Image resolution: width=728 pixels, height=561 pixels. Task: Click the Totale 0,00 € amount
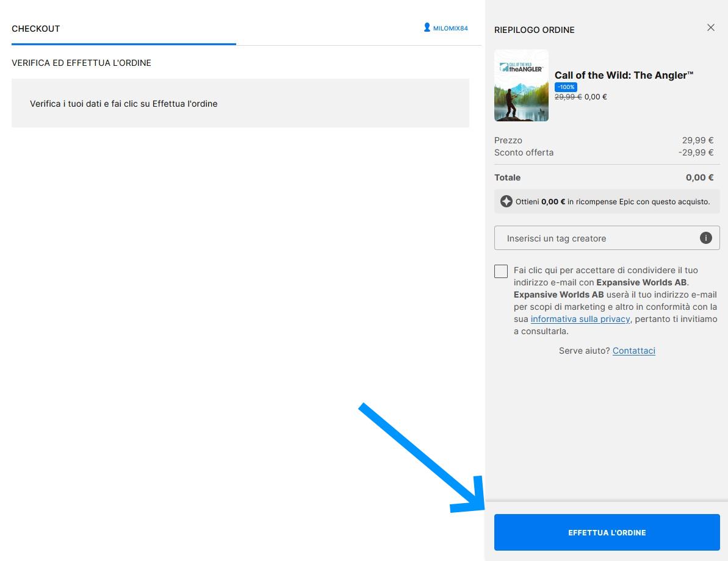700,177
